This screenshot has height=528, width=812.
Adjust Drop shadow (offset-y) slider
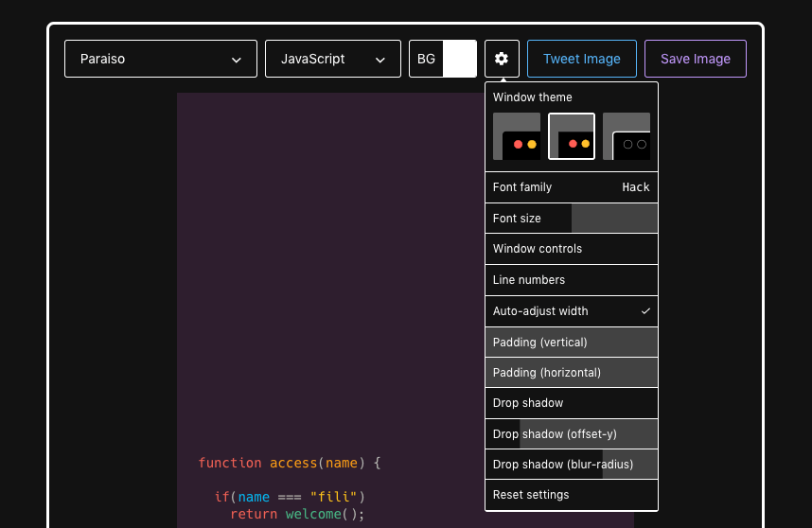pyautogui.click(x=572, y=433)
